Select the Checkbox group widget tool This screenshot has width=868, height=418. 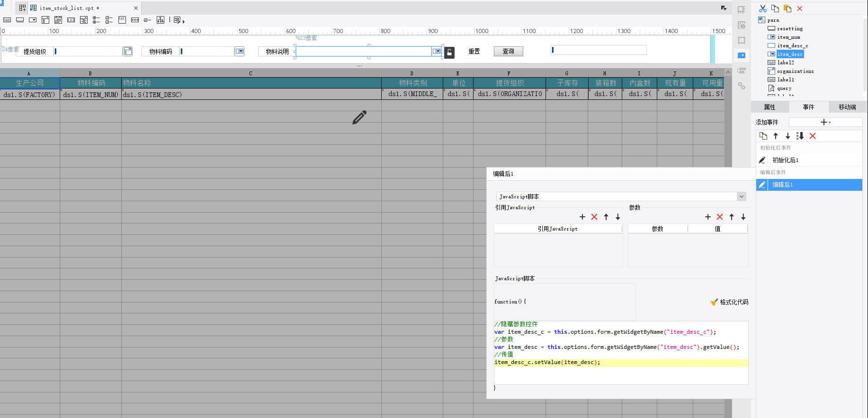point(109,20)
